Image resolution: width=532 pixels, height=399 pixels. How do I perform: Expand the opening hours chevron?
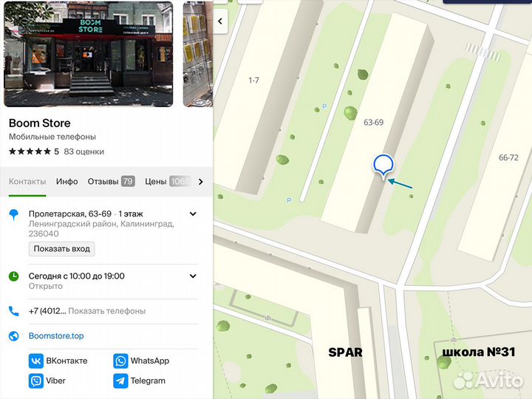193,276
